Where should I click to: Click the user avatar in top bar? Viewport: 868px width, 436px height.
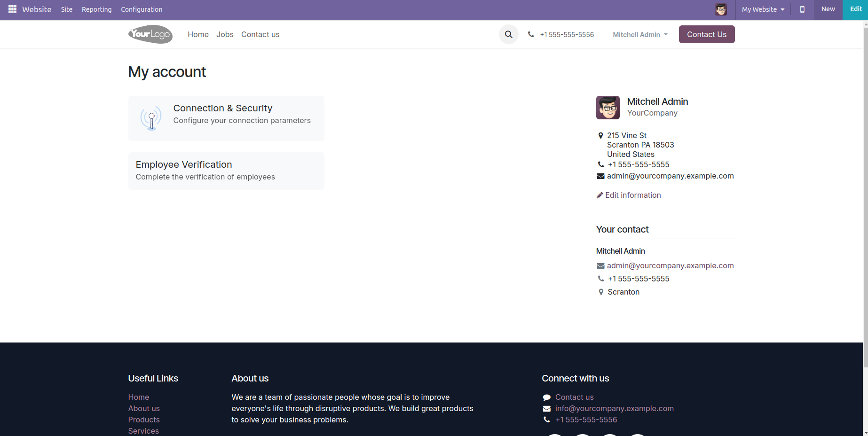point(720,9)
